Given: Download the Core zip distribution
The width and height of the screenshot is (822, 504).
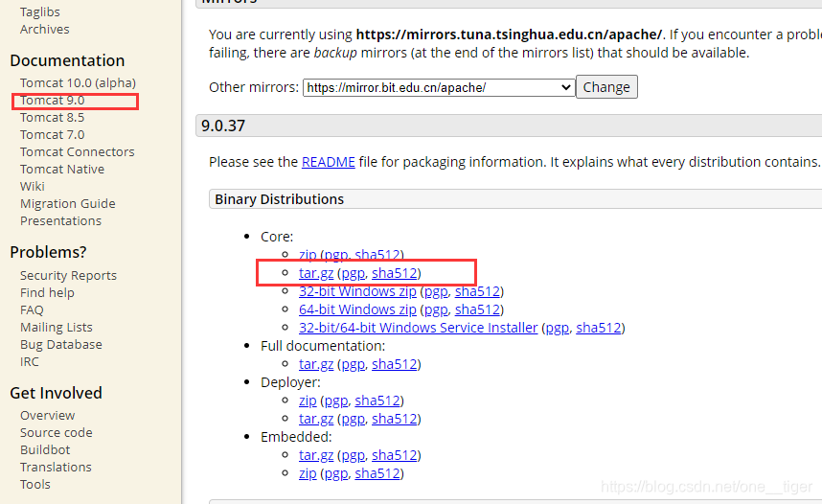Looking at the screenshot, I should (308, 255).
